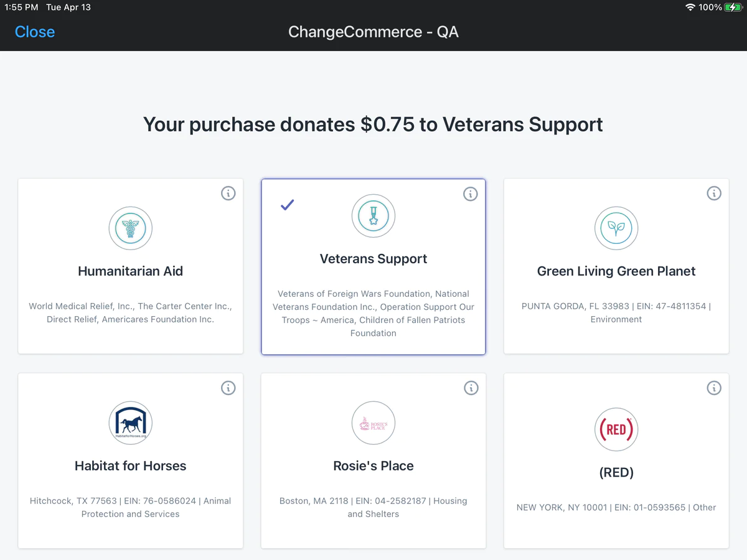The image size is (747, 560).
Task: Tap the Rosie's Place logo
Action: tap(374, 423)
